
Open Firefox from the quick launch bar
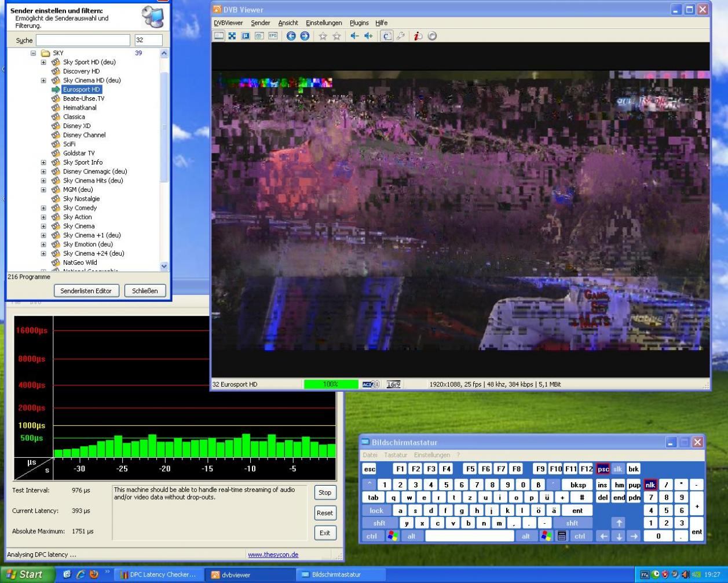[x=93, y=575]
